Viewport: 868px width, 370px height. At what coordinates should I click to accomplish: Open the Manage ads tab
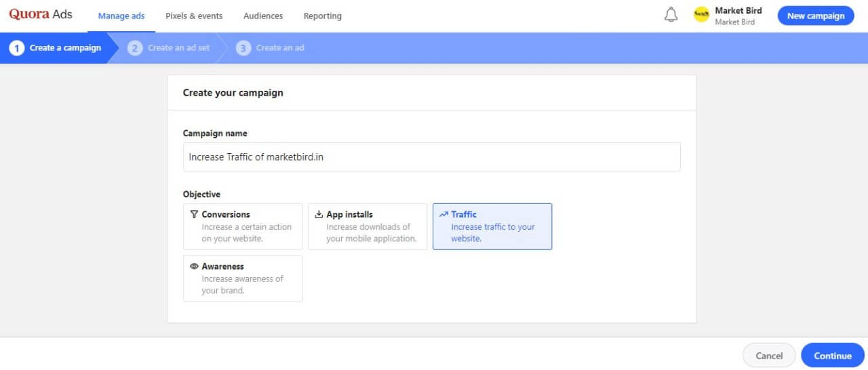[x=121, y=16]
